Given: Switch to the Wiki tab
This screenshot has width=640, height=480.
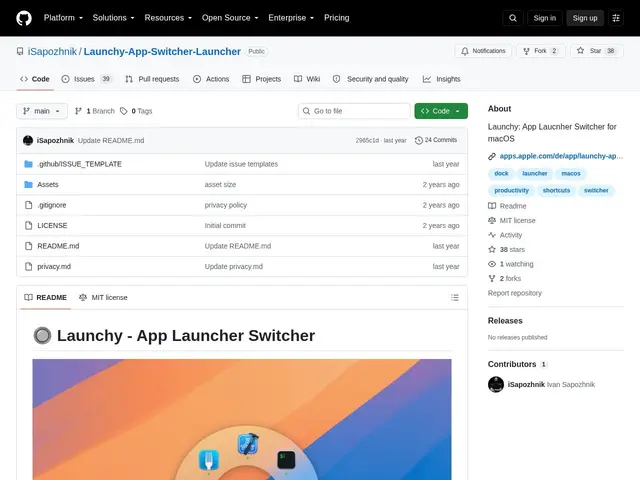Looking at the screenshot, I should point(307,79).
